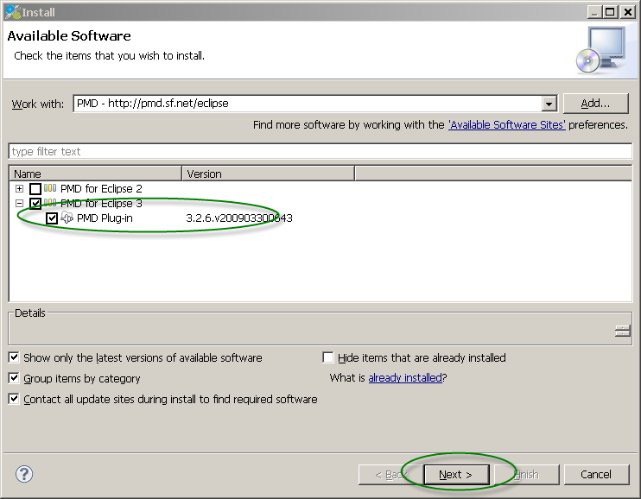Click the help question mark icon
The width and height of the screenshot is (641, 499).
click(24, 474)
